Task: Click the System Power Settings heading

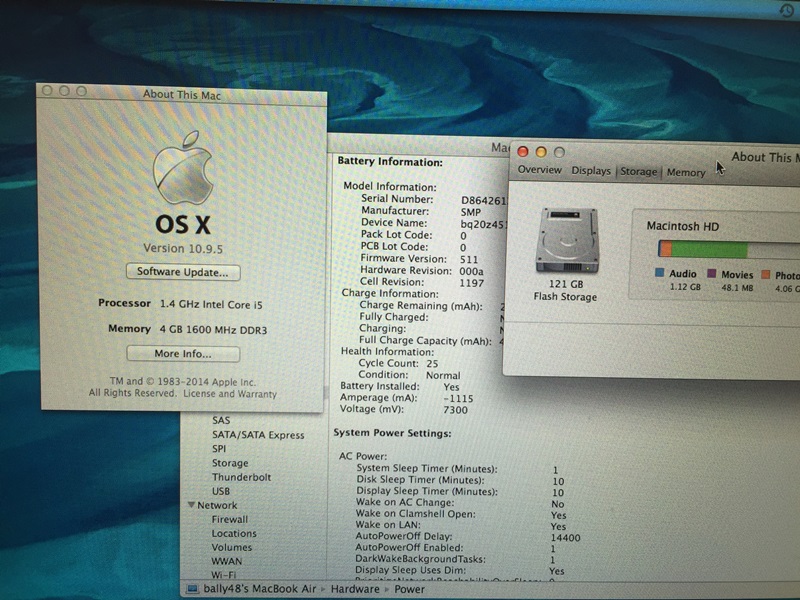Action: click(392, 433)
